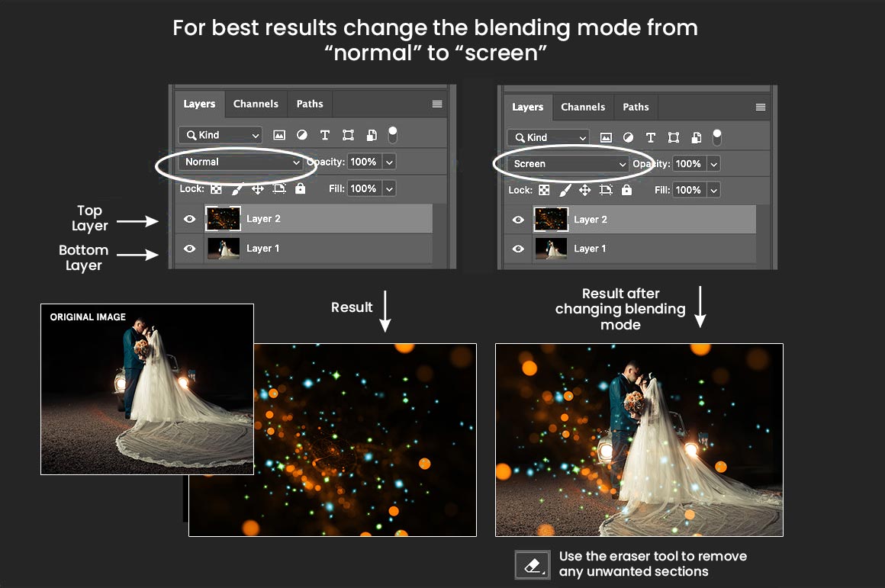This screenshot has height=588, width=885.
Task: Open the blending mode dropdown showing Normal
Action: click(x=241, y=162)
